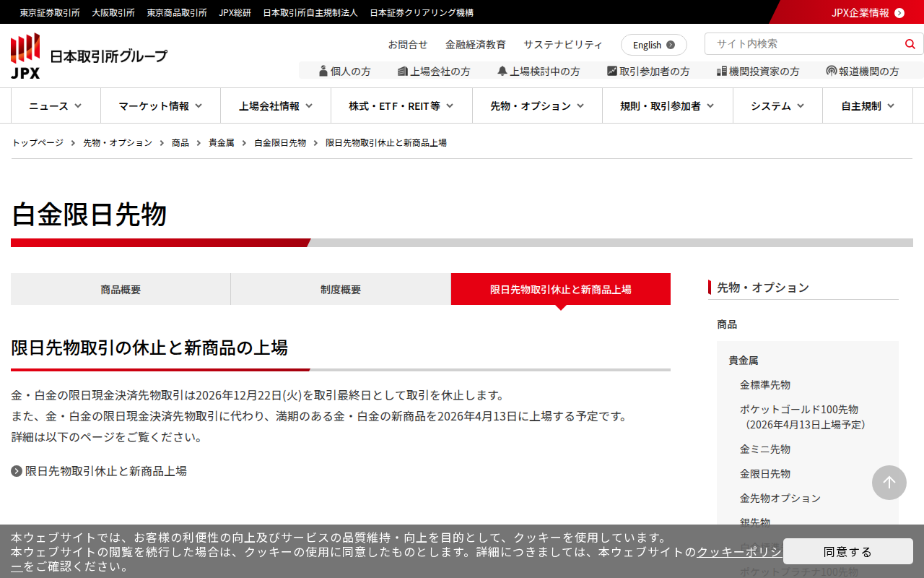Open 貴金属 in the sidebar

point(744,360)
